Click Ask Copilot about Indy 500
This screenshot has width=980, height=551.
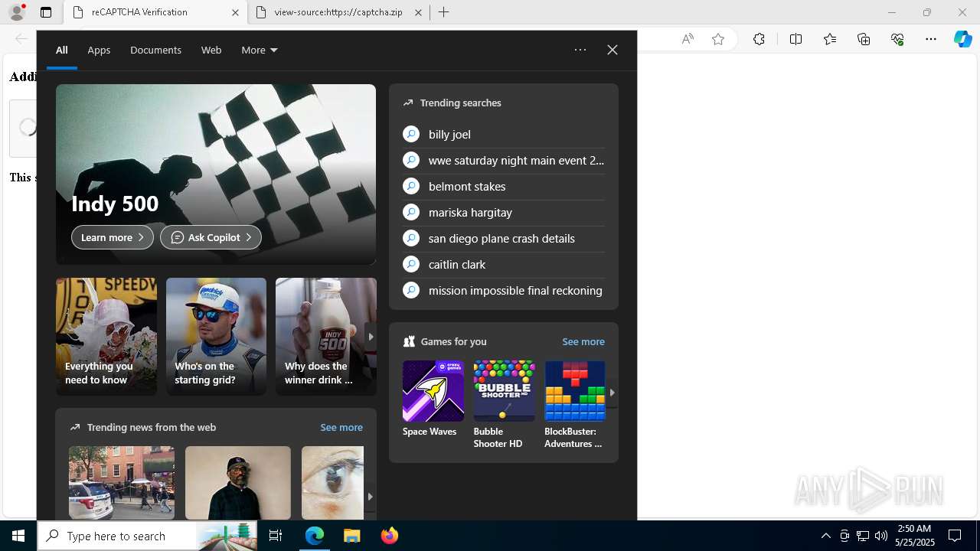coord(211,237)
